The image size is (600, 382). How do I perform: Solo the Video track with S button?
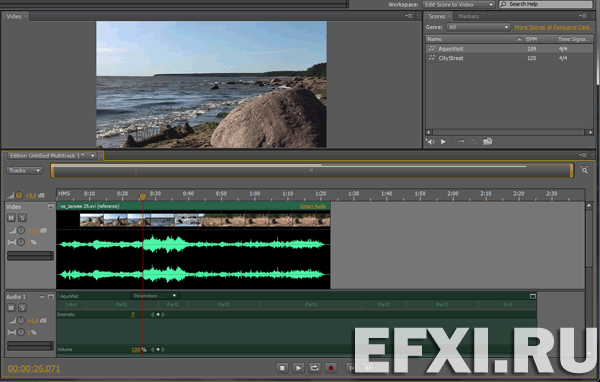22,218
